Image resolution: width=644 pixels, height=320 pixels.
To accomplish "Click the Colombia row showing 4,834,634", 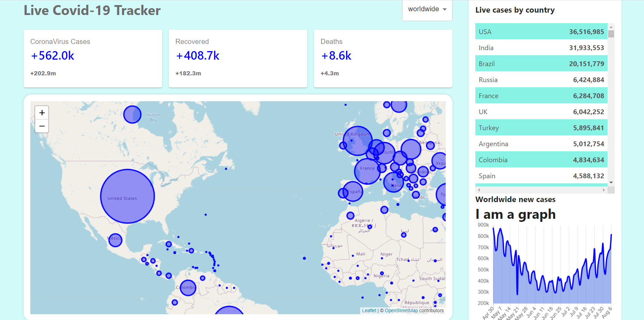I will pos(541,159).
